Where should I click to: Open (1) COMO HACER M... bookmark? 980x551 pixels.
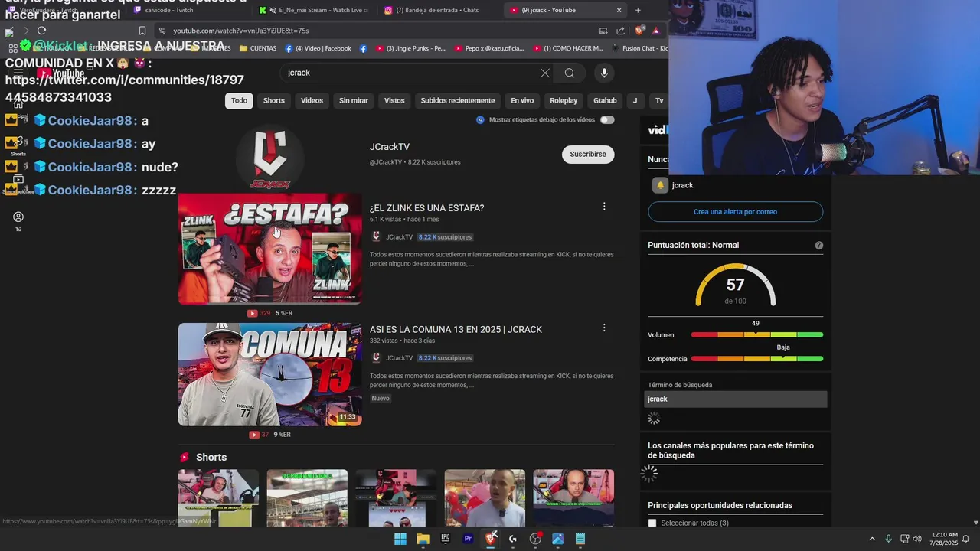click(x=567, y=48)
